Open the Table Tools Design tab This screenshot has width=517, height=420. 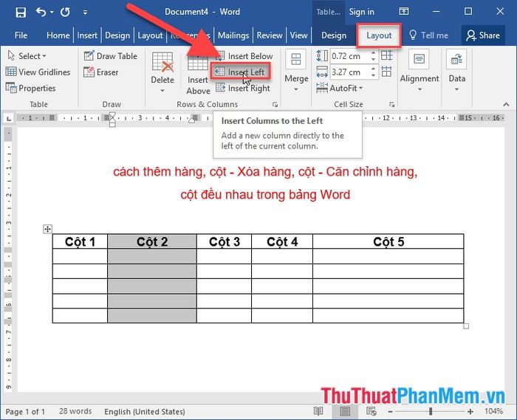334,35
